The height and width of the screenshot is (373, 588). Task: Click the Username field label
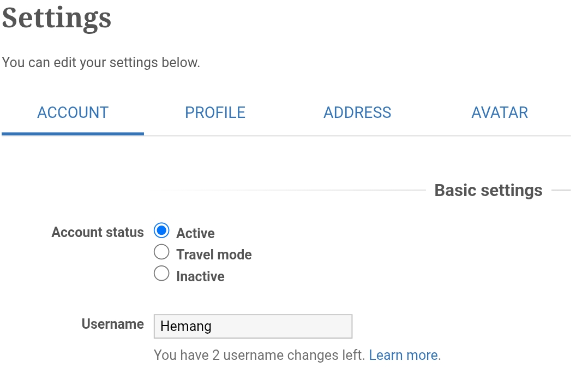pyautogui.click(x=112, y=324)
